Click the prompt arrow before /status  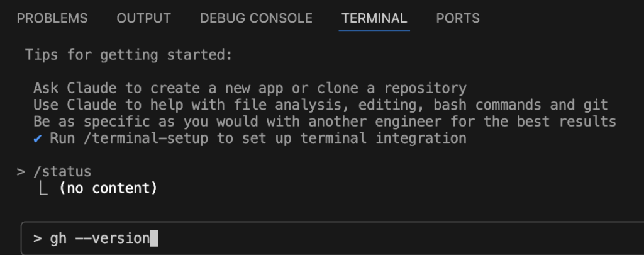point(21,171)
